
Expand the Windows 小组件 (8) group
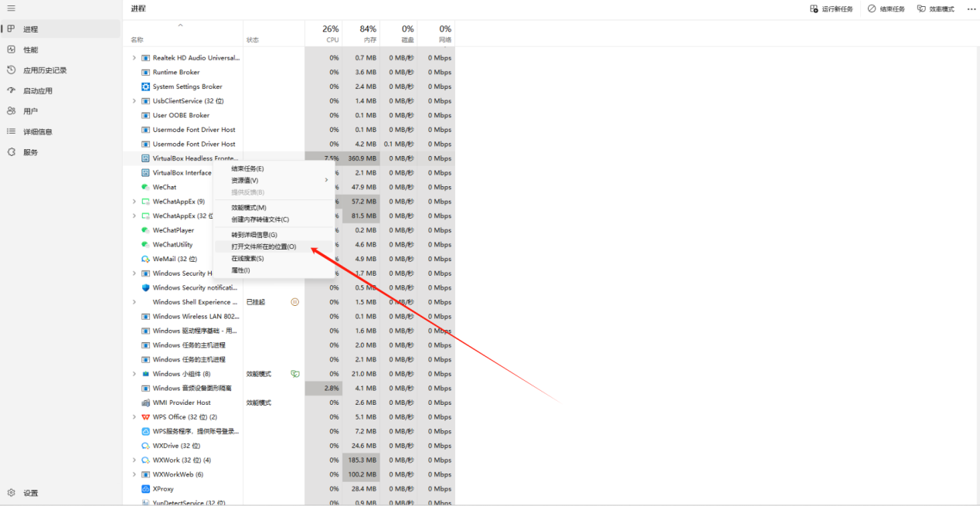pos(134,374)
